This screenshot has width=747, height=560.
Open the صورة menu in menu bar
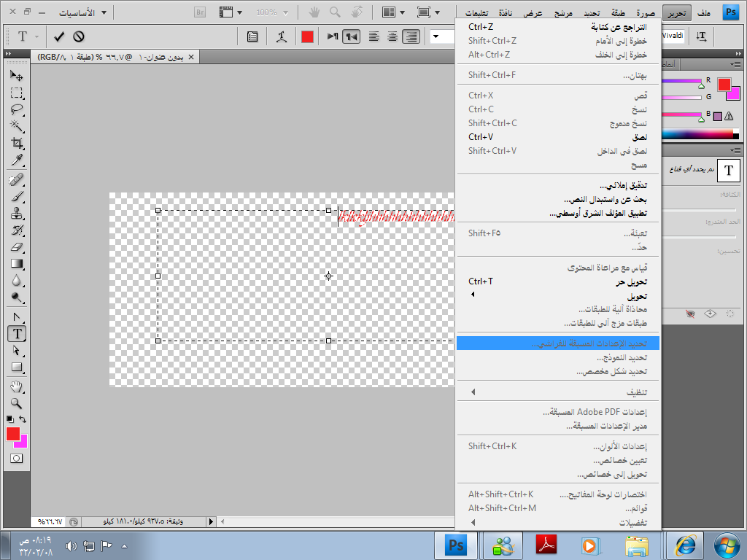point(644,12)
